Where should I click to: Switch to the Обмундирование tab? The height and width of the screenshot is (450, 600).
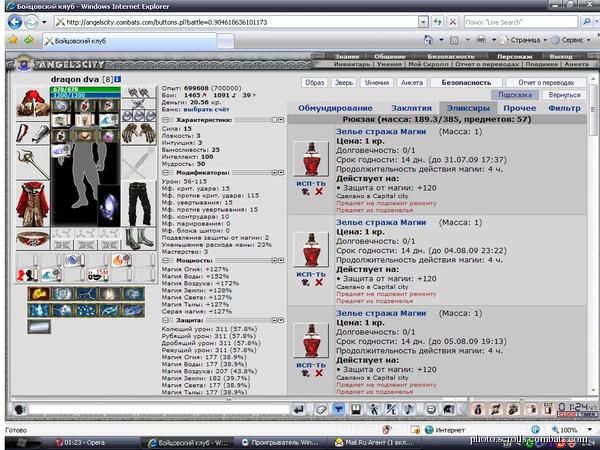click(335, 108)
